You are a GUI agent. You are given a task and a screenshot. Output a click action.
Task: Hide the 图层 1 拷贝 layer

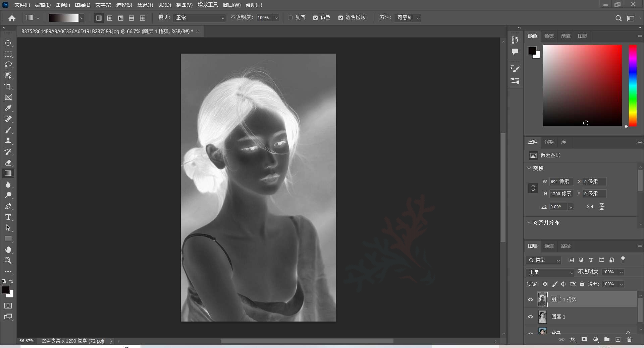(531, 299)
